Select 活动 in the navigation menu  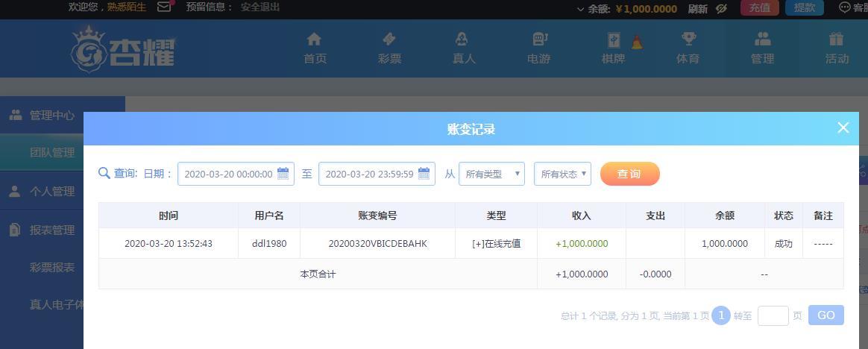click(836, 48)
